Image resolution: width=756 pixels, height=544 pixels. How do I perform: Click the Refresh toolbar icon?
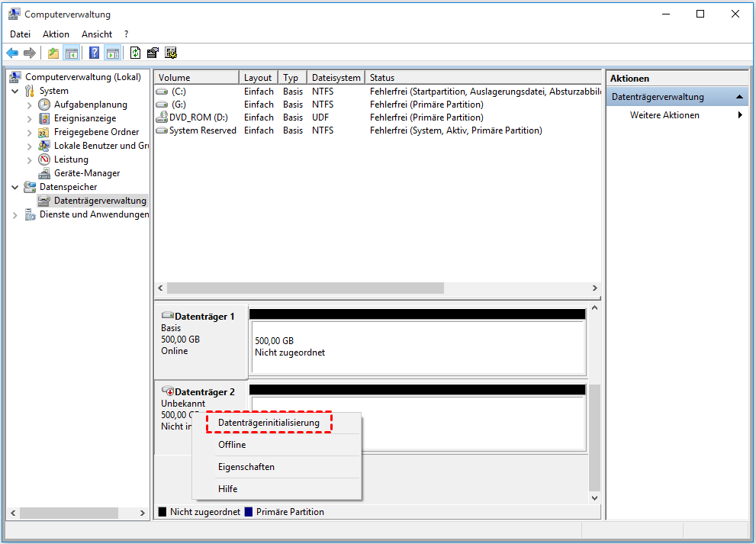135,53
